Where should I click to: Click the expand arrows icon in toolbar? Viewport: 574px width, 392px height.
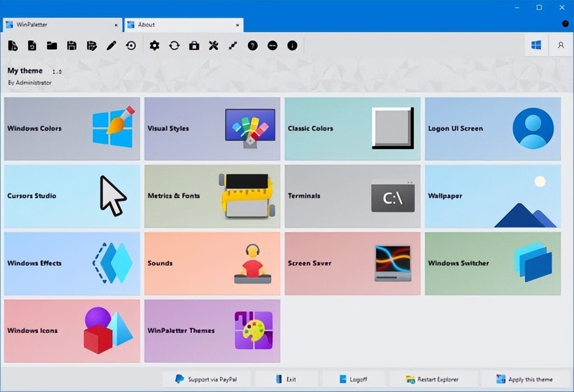coord(233,46)
